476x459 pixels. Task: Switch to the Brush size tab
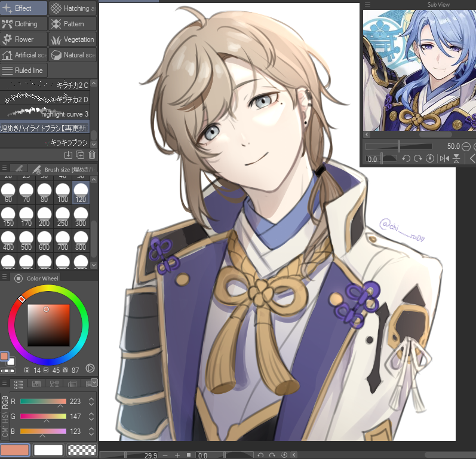pos(64,169)
